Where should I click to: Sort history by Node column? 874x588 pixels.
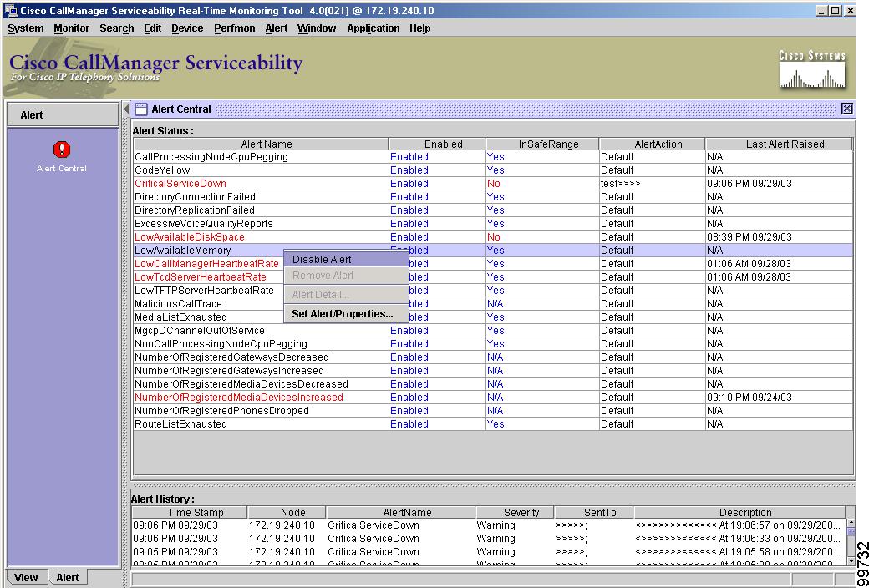287,512
